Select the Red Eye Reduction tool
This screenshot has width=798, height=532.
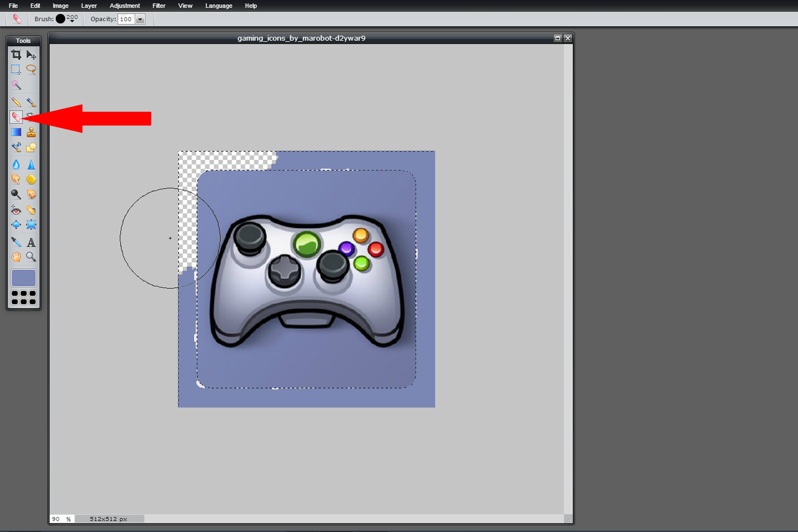pos(16,210)
